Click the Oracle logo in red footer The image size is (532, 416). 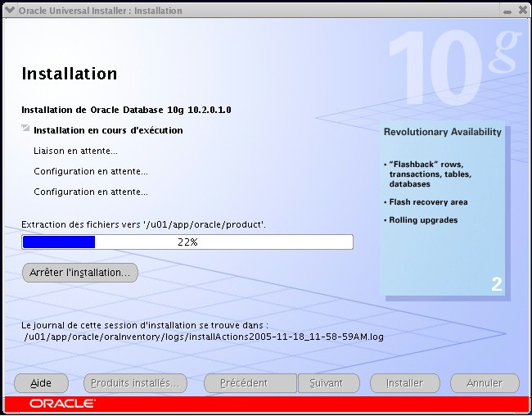[62, 404]
